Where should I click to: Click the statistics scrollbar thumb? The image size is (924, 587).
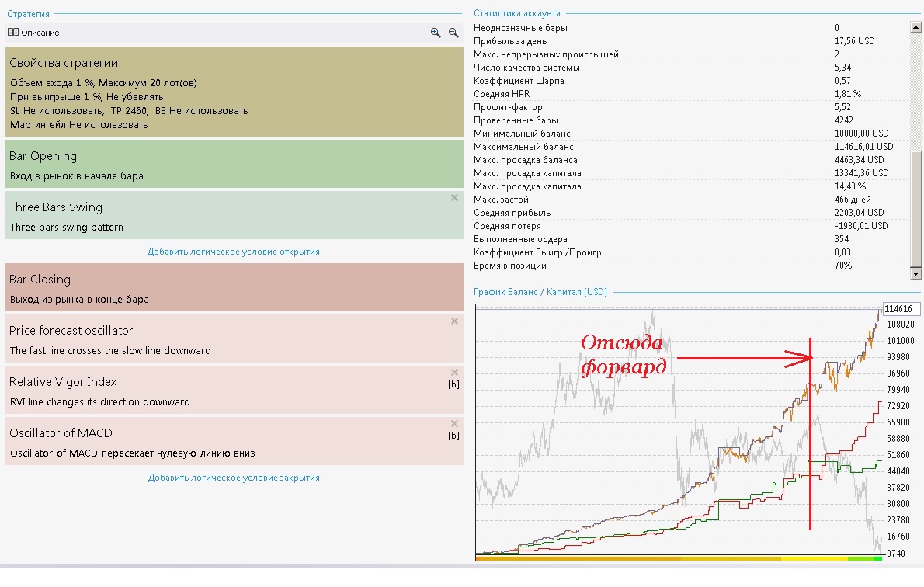click(x=915, y=209)
